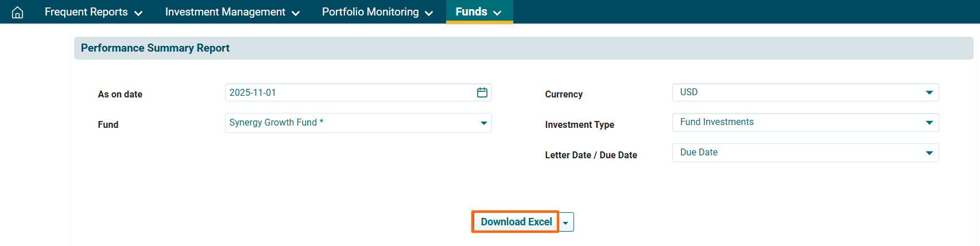
Task: Click the caret arrow in Fund field
Action: click(483, 123)
